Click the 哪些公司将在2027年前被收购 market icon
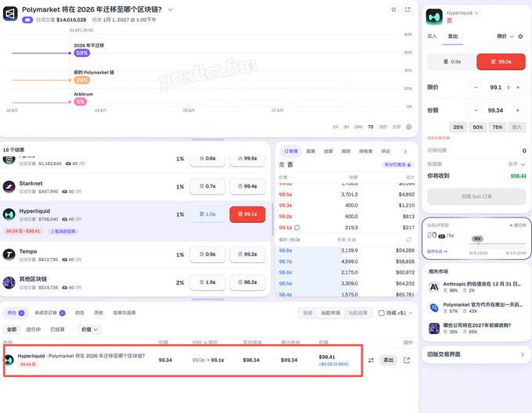The image size is (532, 413). tap(434, 329)
